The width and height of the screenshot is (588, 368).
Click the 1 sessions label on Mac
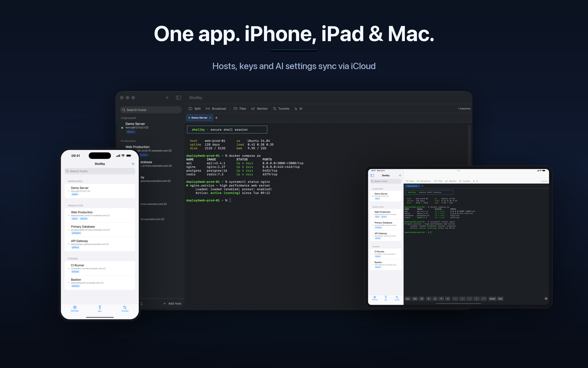[464, 109]
